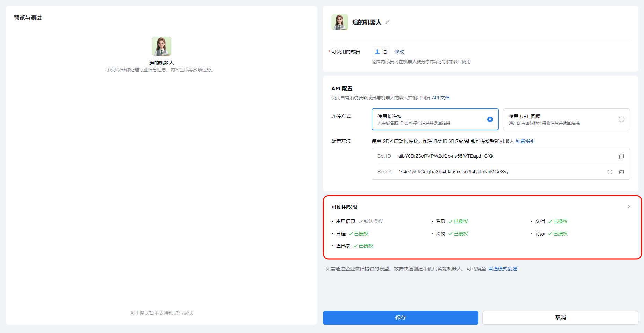Open the API 文档 link
Screen dimensions: 644x333
[441, 98]
